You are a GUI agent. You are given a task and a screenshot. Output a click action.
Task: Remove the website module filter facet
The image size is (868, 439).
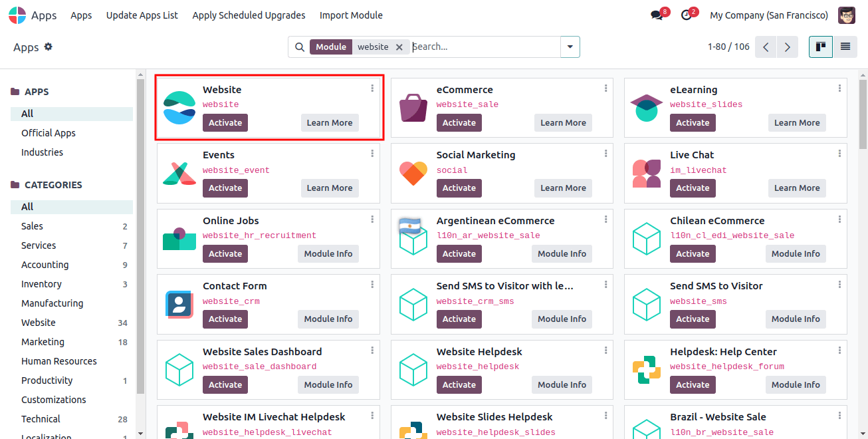point(399,47)
